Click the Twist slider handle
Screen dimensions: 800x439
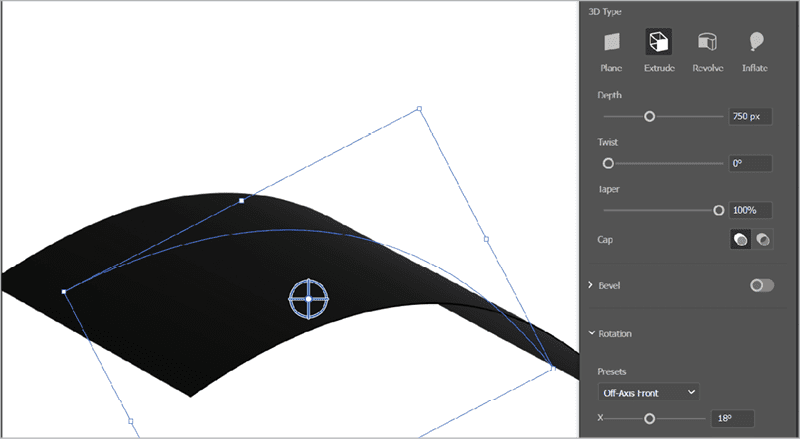tap(608, 163)
